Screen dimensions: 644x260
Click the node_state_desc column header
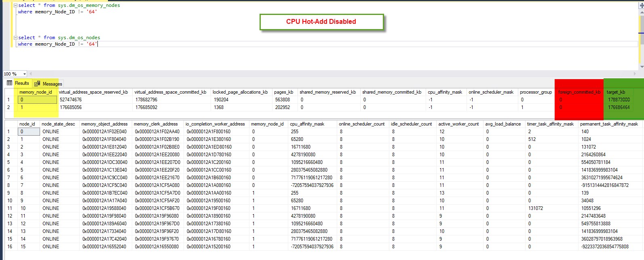point(58,124)
